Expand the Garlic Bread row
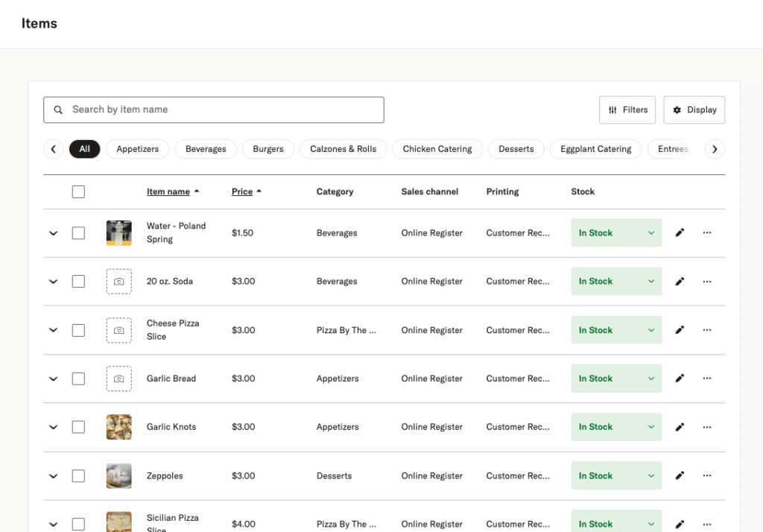 [54, 379]
